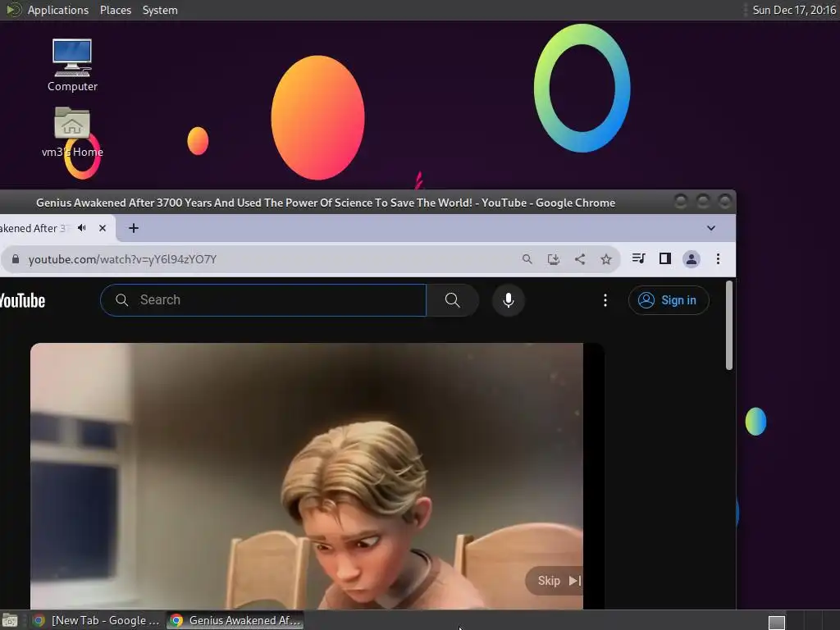
Task: Skip the video ad
Action: [555, 581]
